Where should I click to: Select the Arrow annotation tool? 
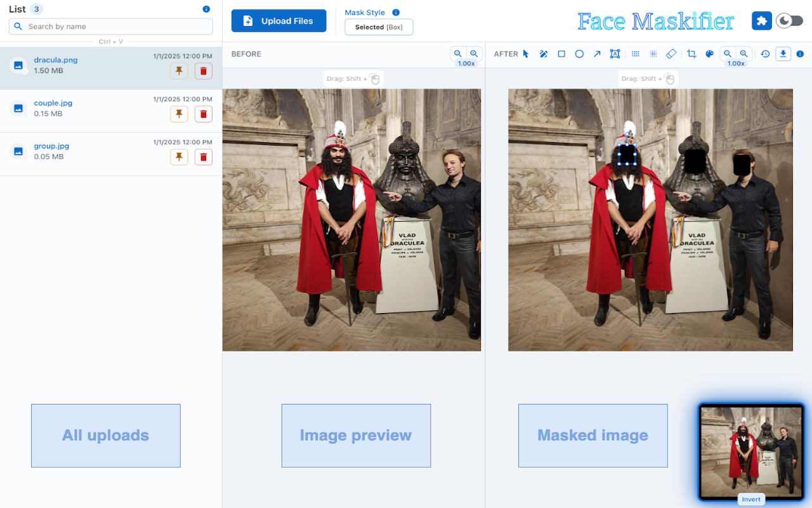[596, 53]
